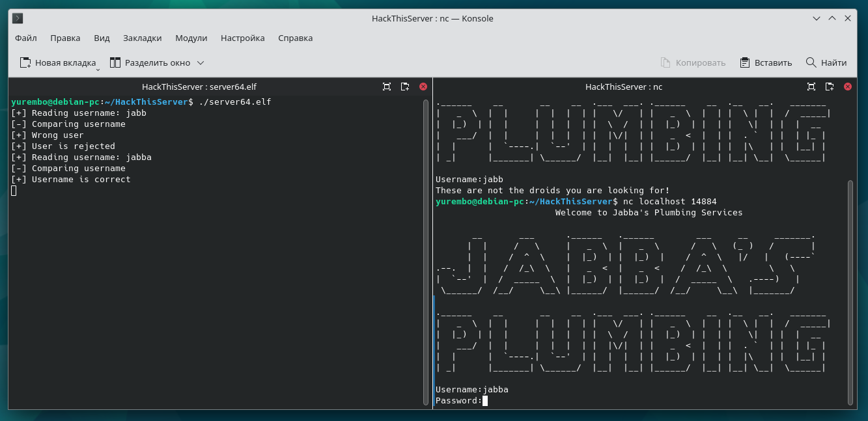Click the left terminal cursor block

coord(14,191)
